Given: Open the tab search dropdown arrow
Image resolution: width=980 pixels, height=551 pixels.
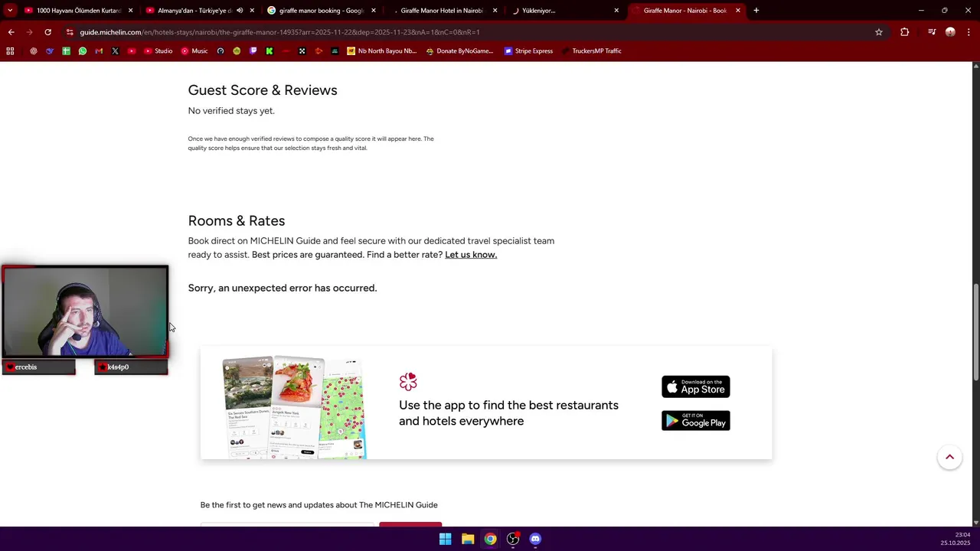Looking at the screenshot, I should pyautogui.click(x=10, y=11).
